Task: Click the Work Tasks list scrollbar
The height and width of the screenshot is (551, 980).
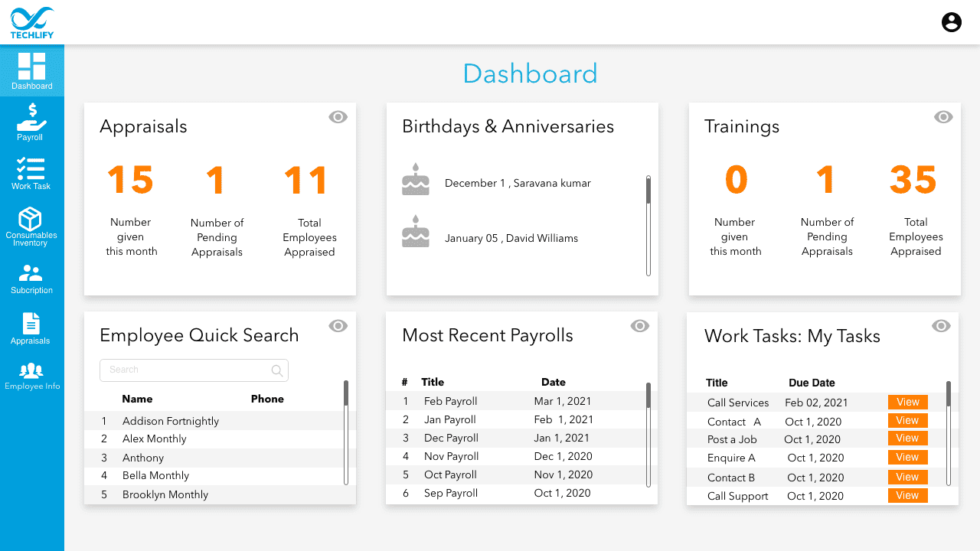Action: (x=949, y=433)
